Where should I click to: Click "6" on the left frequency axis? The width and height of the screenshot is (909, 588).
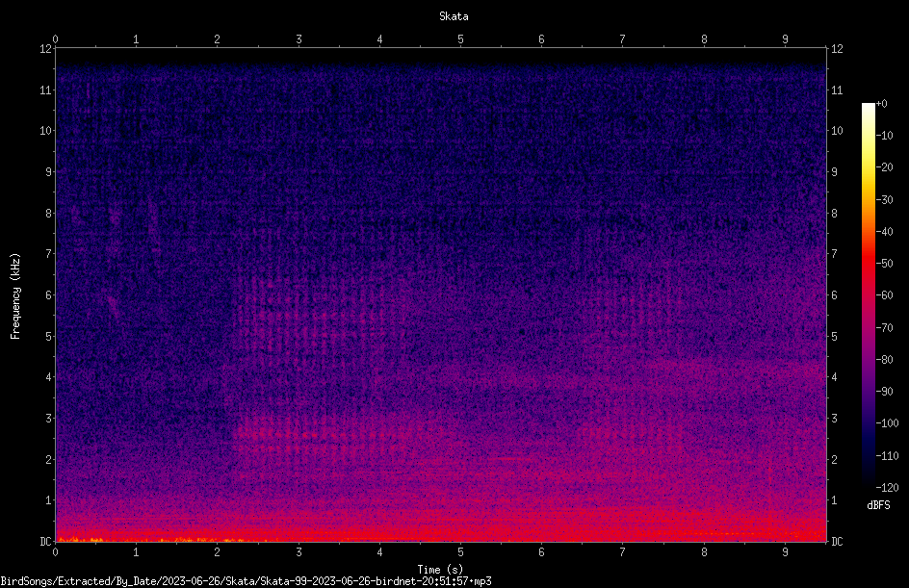[x=48, y=295]
